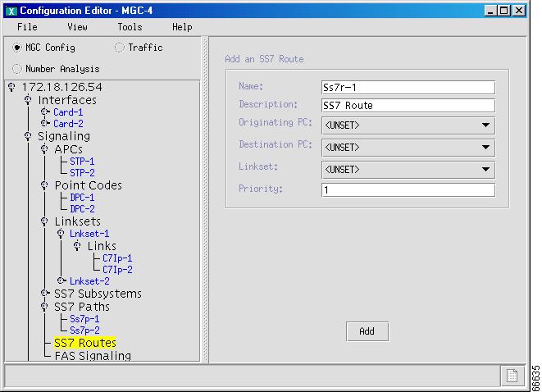Open the Destination PC dropdown
Viewport: 542px width, 392px height.
(x=408, y=148)
